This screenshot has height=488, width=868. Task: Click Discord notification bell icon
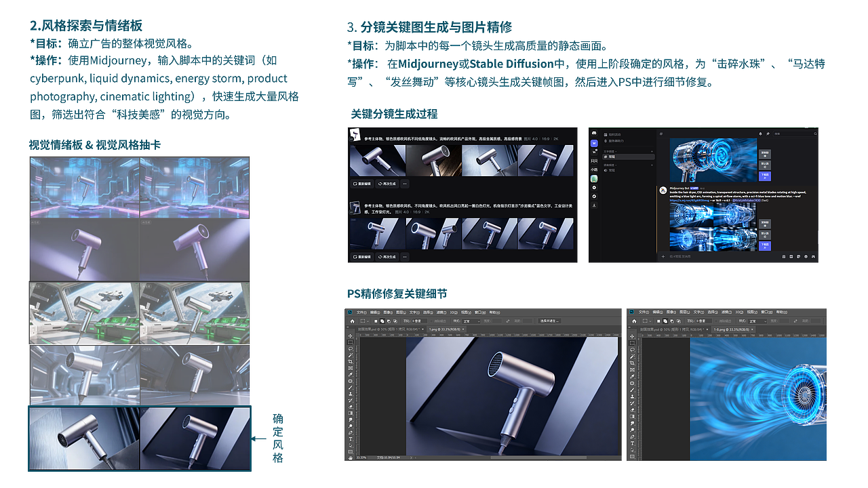(x=760, y=134)
